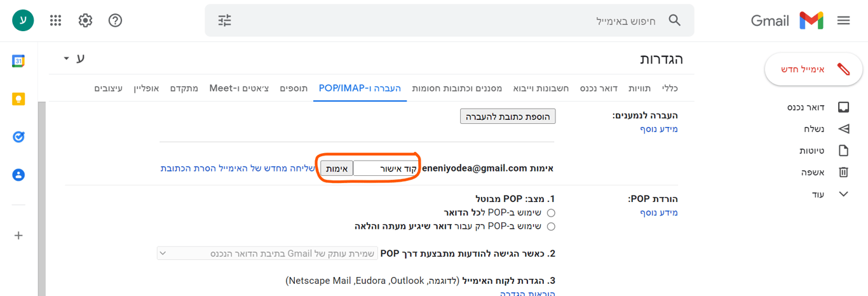
Task: Open the settings gear icon
Action: click(x=85, y=20)
